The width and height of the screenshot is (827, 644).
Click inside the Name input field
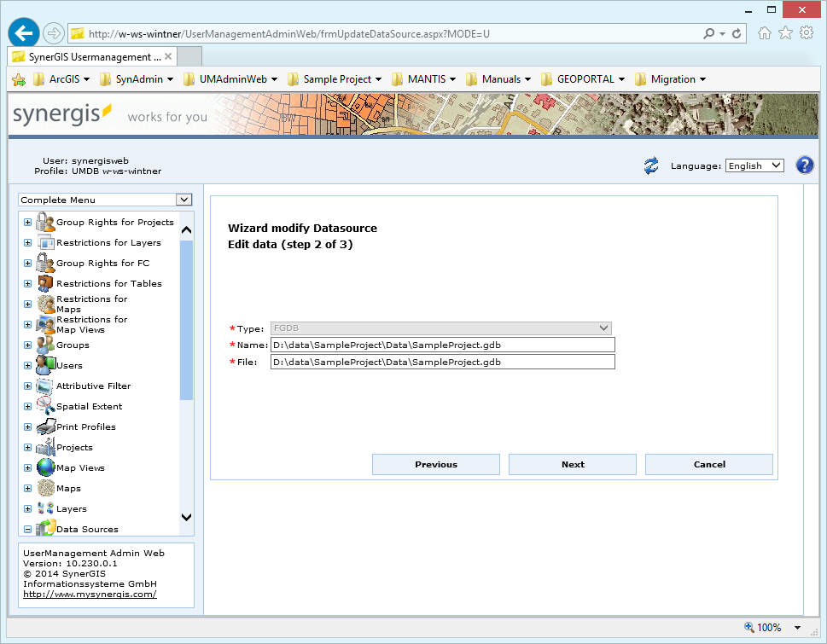[441, 345]
